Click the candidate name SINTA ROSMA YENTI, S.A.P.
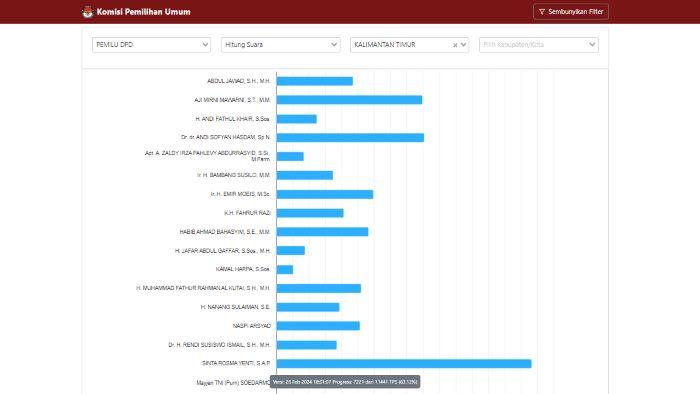This screenshot has height=394, width=700. click(236, 364)
